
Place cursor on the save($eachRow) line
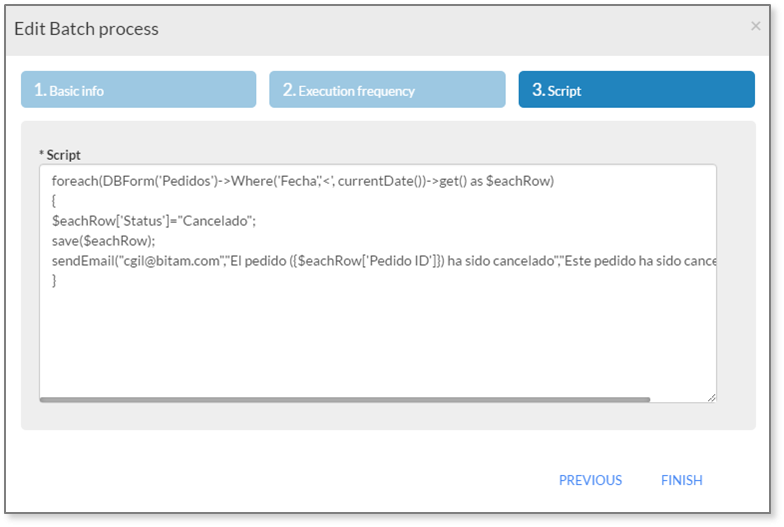pos(104,240)
